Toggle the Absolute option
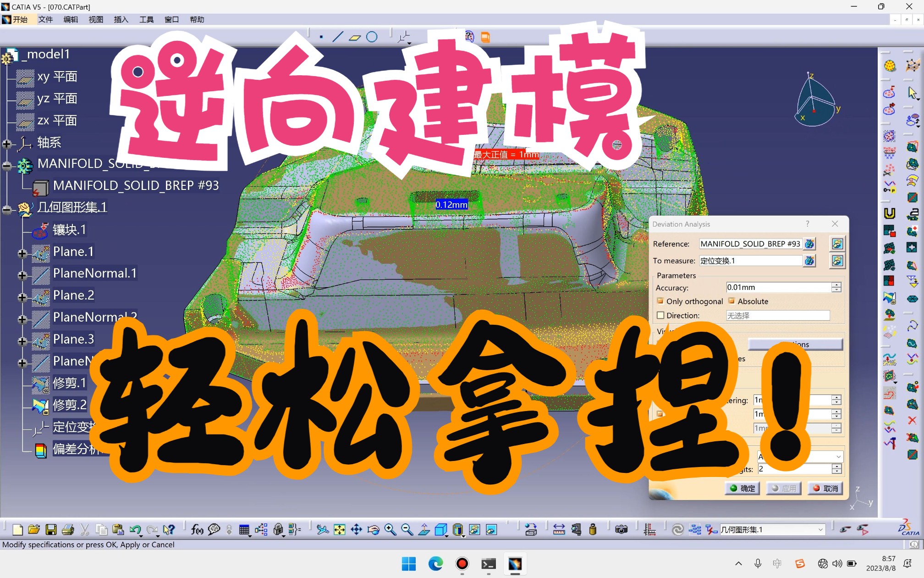 point(731,301)
